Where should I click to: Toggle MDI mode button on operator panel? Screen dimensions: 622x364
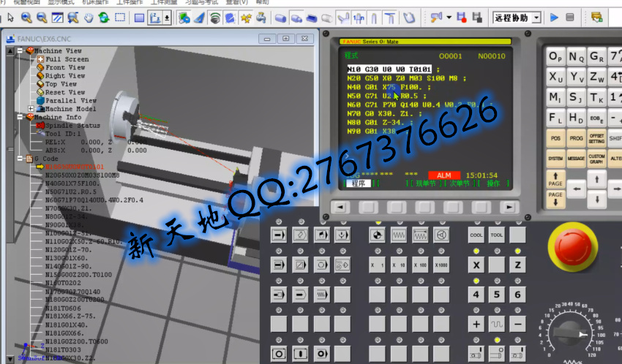[321, 235]
